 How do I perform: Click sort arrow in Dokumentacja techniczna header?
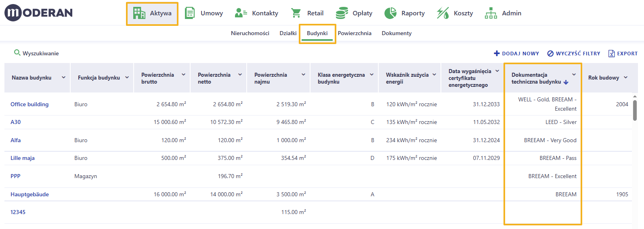pos(566,82)
